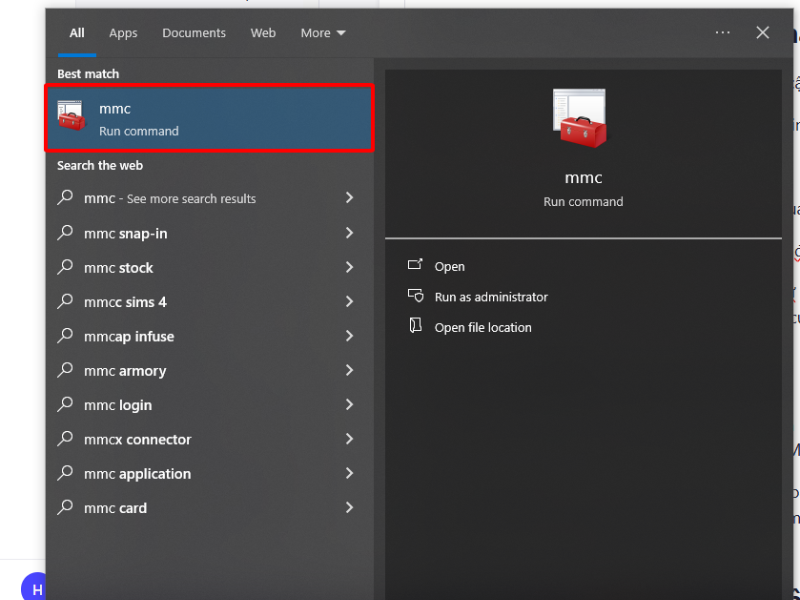Image resolution: width=800 pixels, height=600 pixels.
Task: Click search icon beside mmc login
Action: [x=65, y=404]
